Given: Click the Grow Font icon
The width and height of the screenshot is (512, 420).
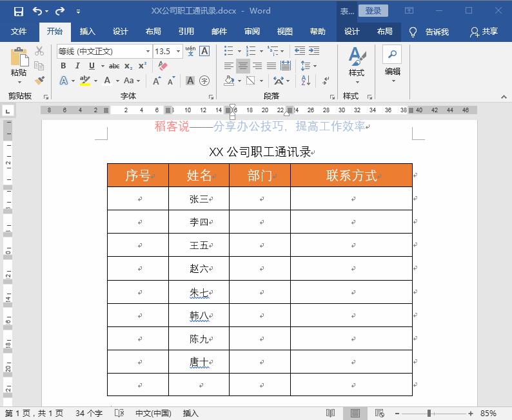Looking at the screenshot, I should (x=157, y=81).
